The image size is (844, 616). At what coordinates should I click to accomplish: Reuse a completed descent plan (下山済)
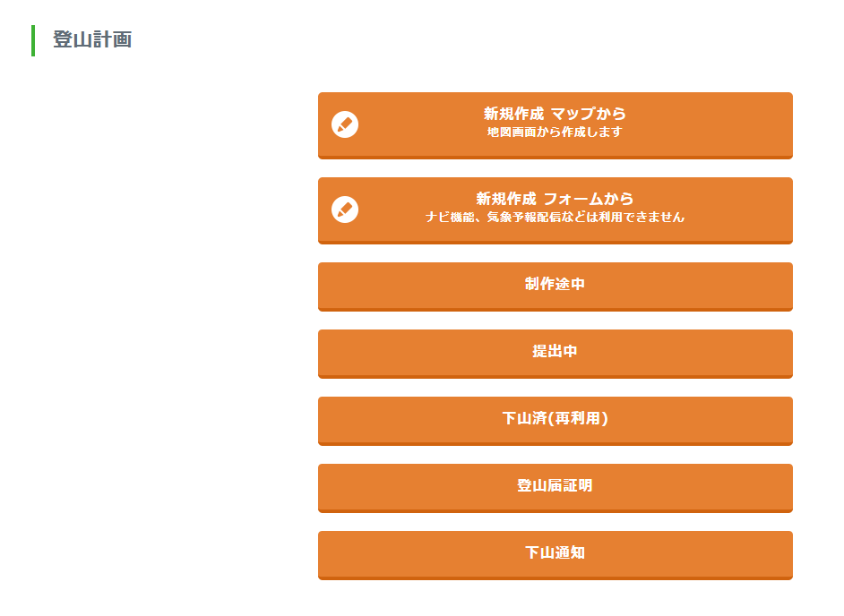(x=555, y=419)
